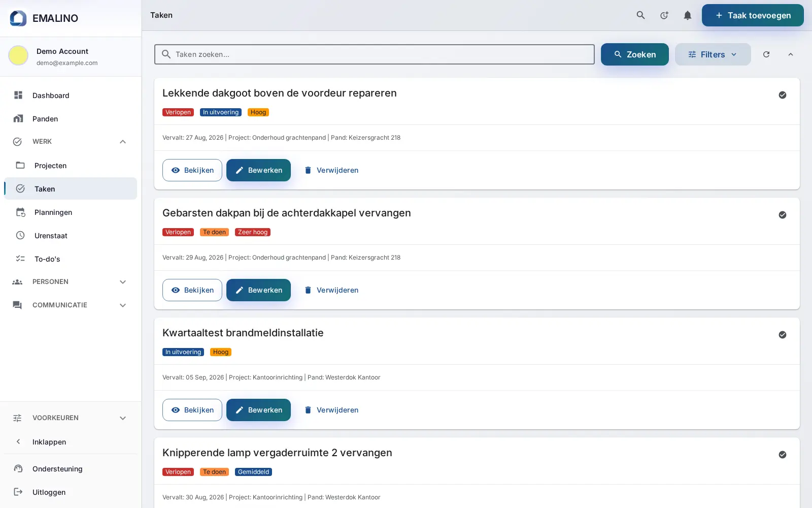The height and width of the screenshot is (508, 812).
Task: Click the EMALINO logo
Action: [44, 18]
